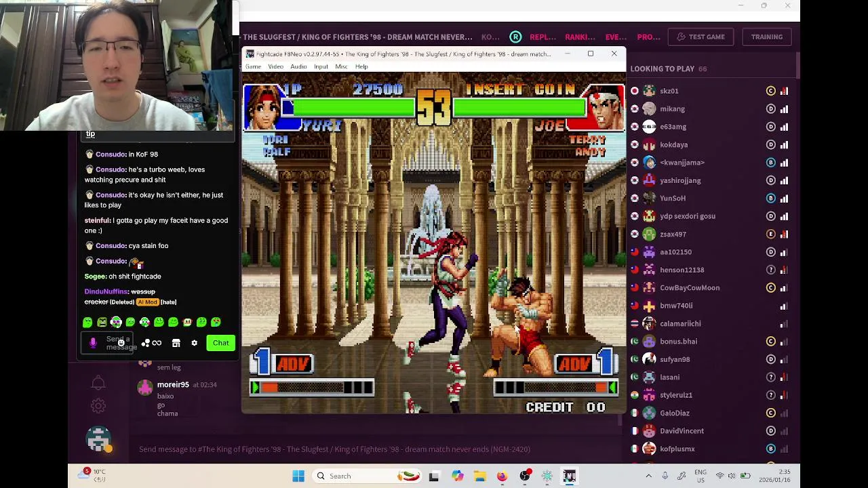Open the Help menu in FBNeo window

tap(361, 66)
